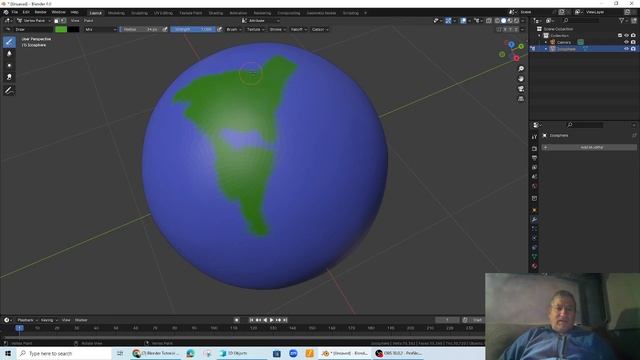
Task: Click the current frame number field
Action: point(447,320)
